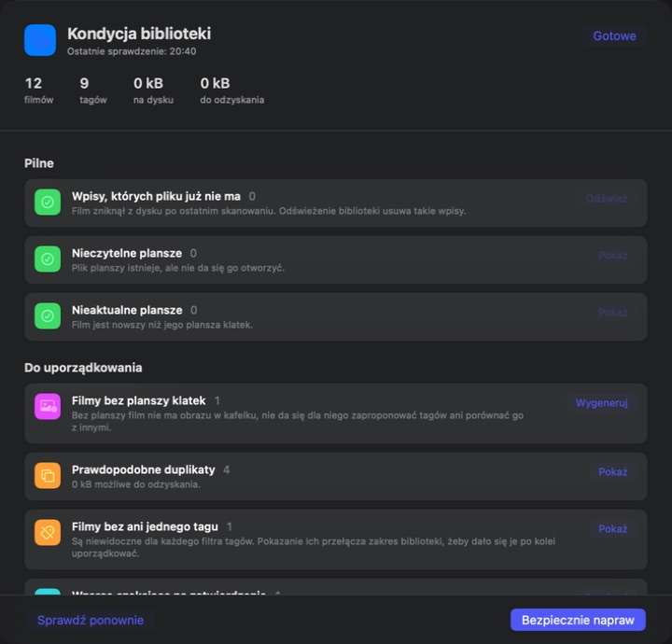
Task: Click the Prawdopodobne duplikaty title
Action: (x=143, y=469)
